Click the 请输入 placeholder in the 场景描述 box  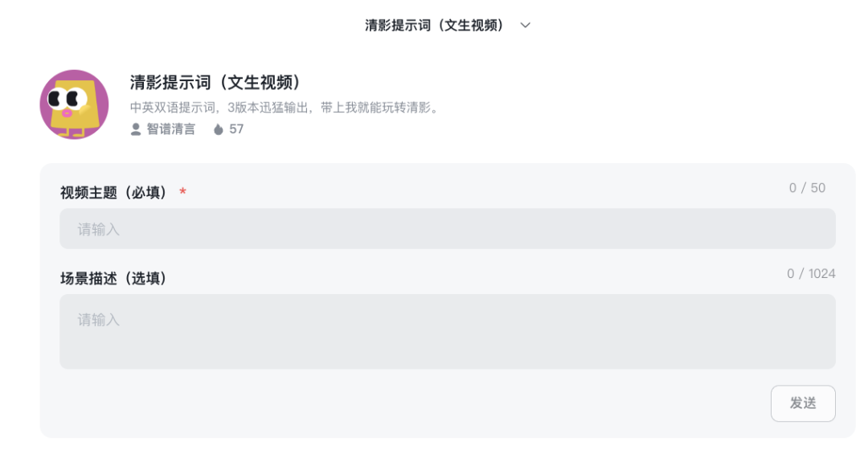[x=99, y=320]
